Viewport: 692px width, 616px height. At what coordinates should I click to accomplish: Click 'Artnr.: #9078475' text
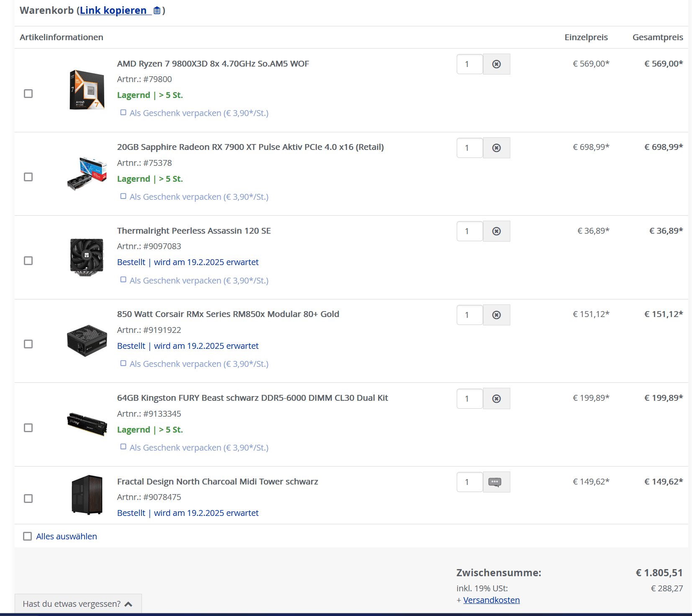(x=149, y=497)
